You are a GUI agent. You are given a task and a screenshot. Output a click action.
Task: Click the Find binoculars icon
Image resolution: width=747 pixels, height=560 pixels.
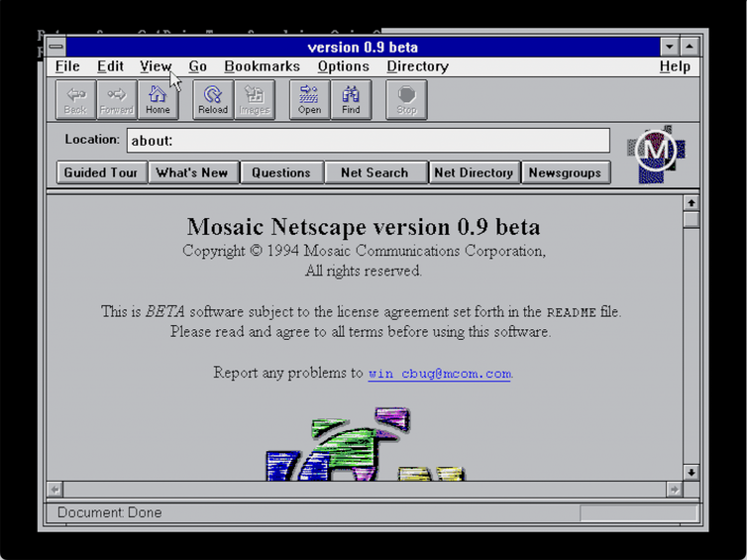point(351,99)
